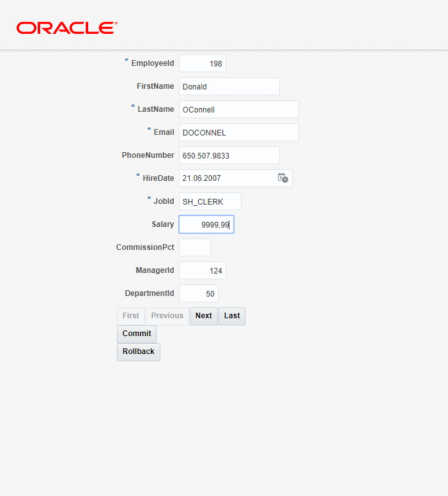
Task: Focus the FirstName field containing Donald
Action: click(x=229, y=86)
